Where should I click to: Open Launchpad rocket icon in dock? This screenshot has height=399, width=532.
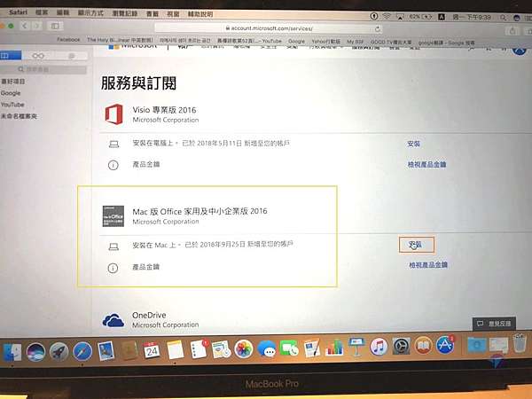point(59,351)
